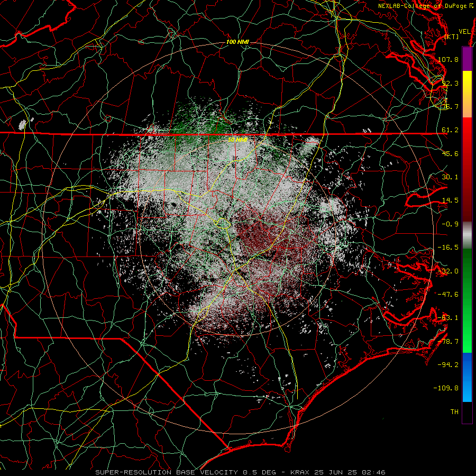Image resolution: width=476 pixels, height=476 pixels.
Task: Click the 45.6 value on velocity scale
Action: coord(450,153)
